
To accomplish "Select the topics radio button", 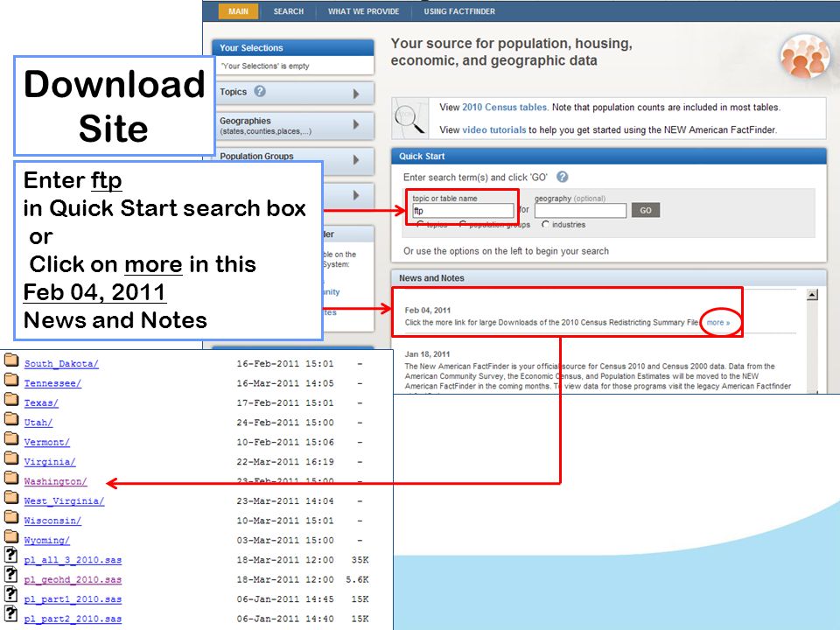I will pos(420,225).
